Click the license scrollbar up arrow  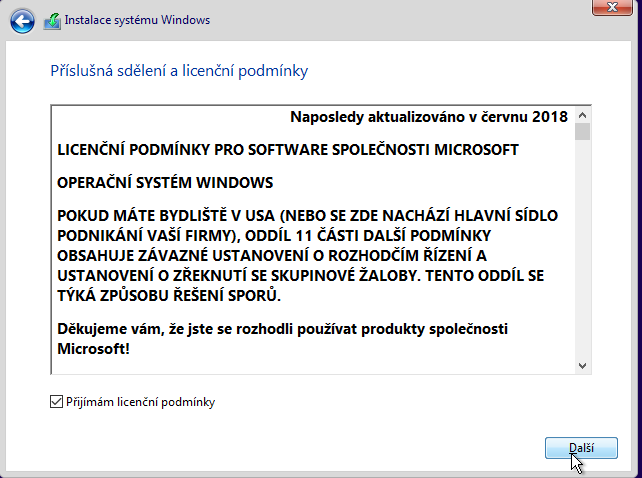click(582, 114)
